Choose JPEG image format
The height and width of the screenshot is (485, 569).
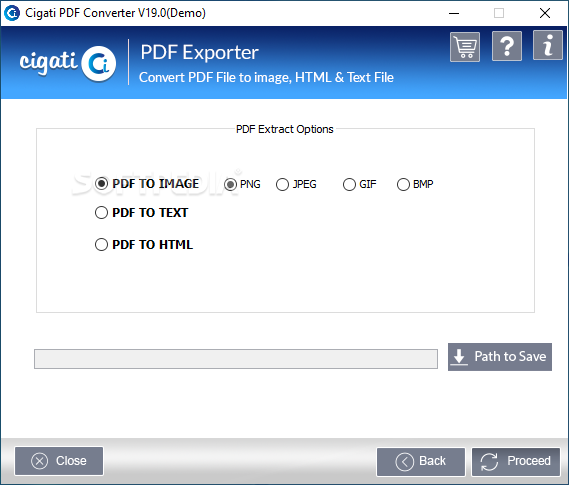(x=296, y=184)
